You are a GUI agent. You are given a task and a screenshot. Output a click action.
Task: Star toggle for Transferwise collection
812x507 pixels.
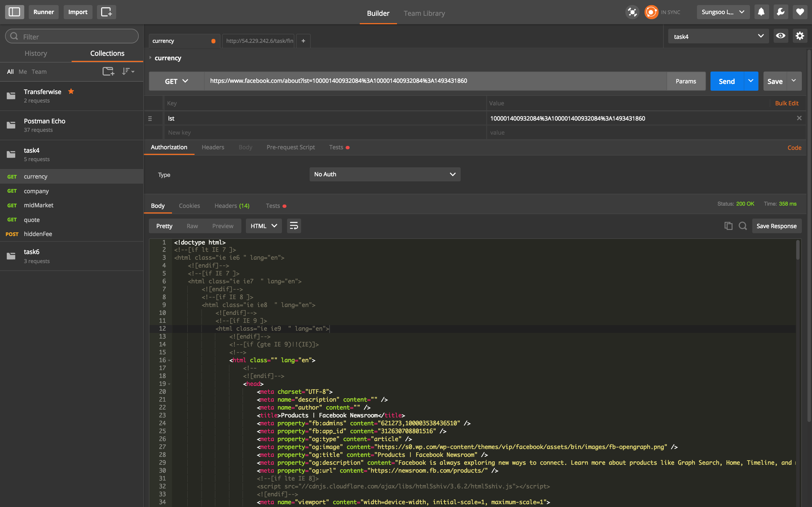coord(71,91)
